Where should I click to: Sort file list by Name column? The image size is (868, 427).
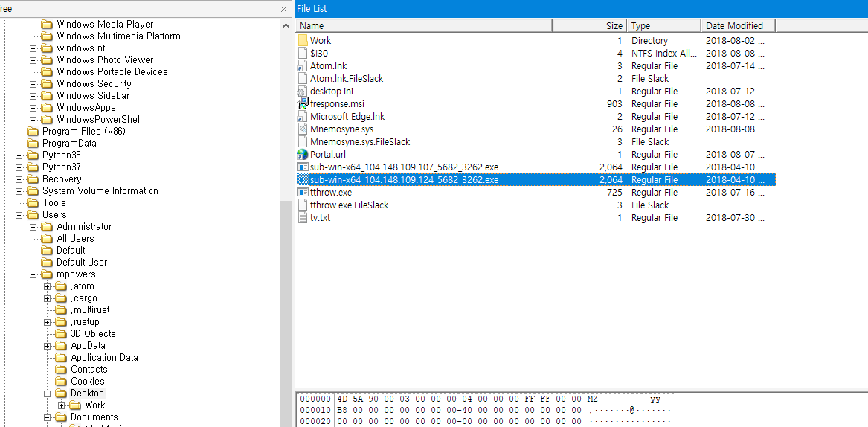click(424, 25)
